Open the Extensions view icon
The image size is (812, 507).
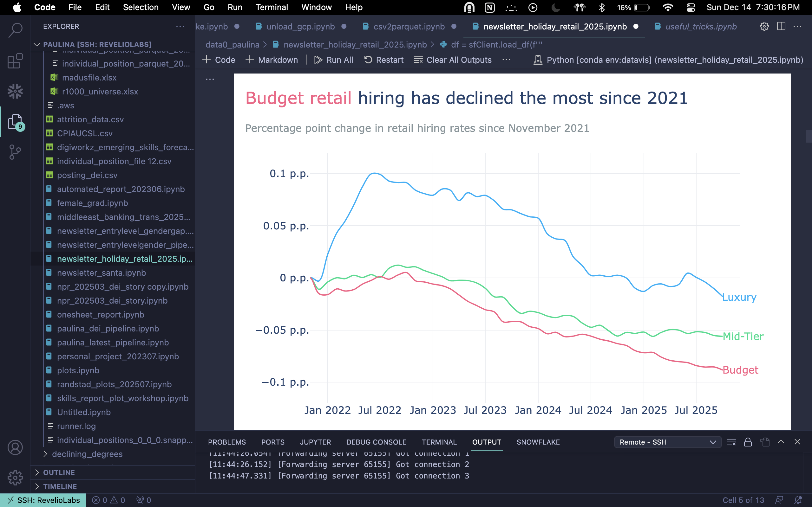click(x=15, y=61)
